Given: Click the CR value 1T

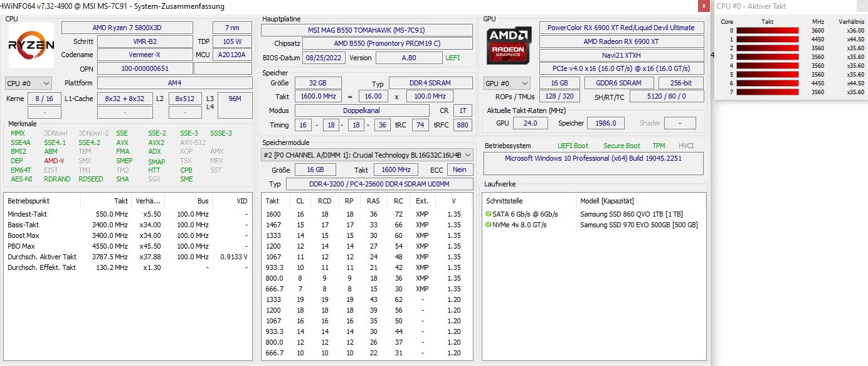Looking at the screenshot, I should click(463, 110).
